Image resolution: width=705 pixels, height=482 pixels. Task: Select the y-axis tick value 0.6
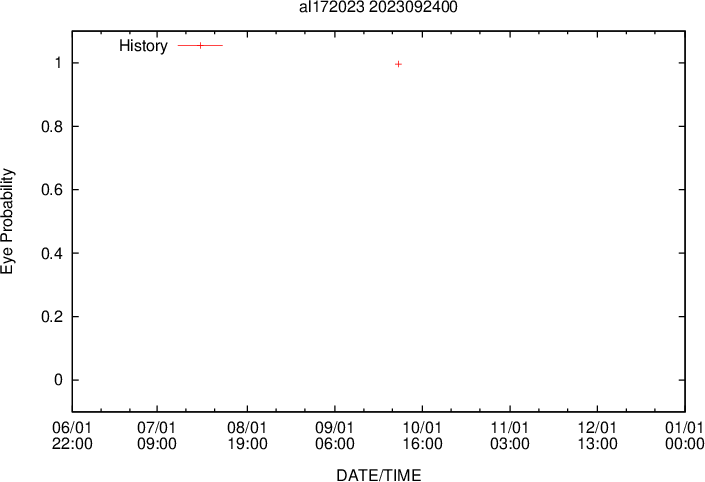[x=52, y=190]
